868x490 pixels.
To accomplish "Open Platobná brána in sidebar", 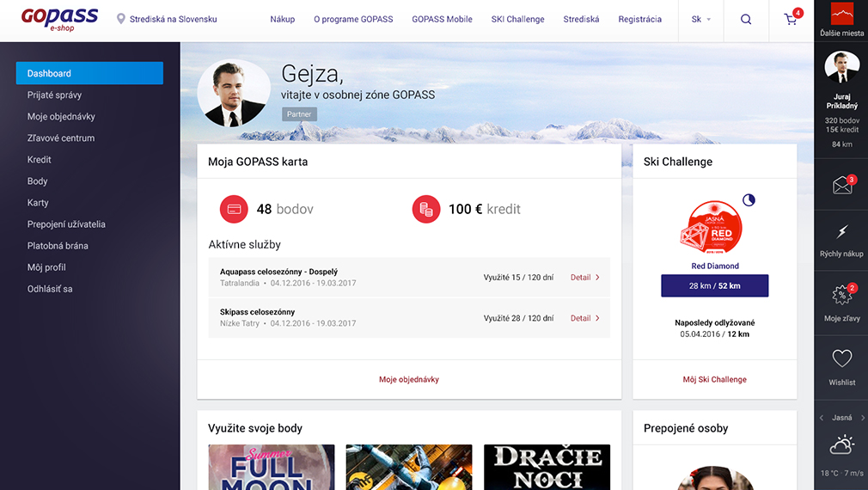I will coord(58,246).
